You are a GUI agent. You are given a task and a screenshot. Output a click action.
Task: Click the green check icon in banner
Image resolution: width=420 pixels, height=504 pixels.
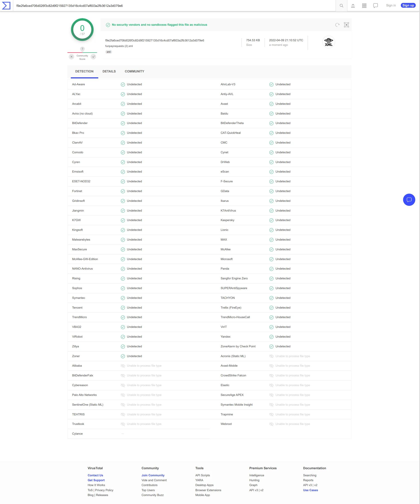click(x=108, y=25)
